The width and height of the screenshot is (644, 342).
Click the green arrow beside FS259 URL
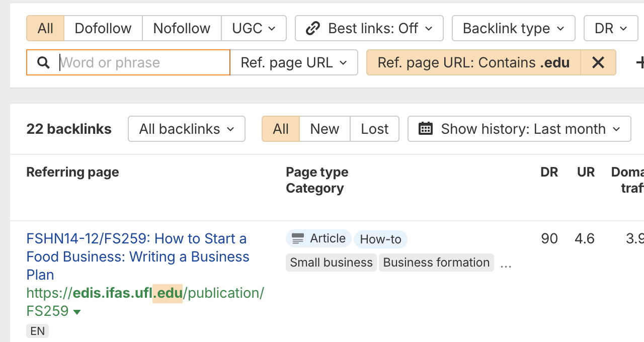click(x=77, y=312)
